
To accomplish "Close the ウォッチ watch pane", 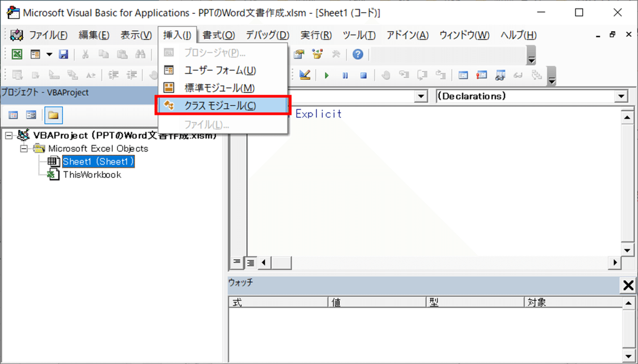I will [627, 286].
